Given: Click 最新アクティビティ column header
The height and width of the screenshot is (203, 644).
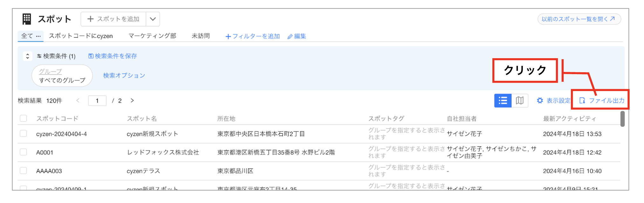Looking at the screenshot, I should 570,119.
